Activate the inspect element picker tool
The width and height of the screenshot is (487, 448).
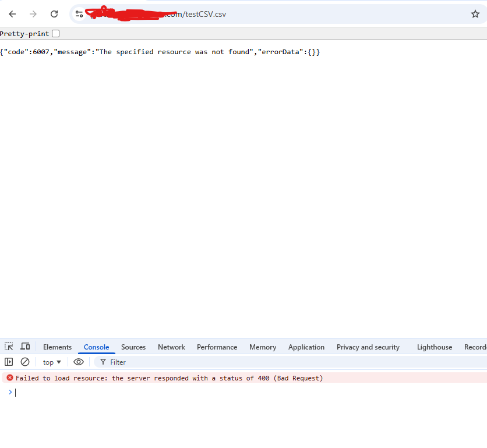(x=9, y=347)
